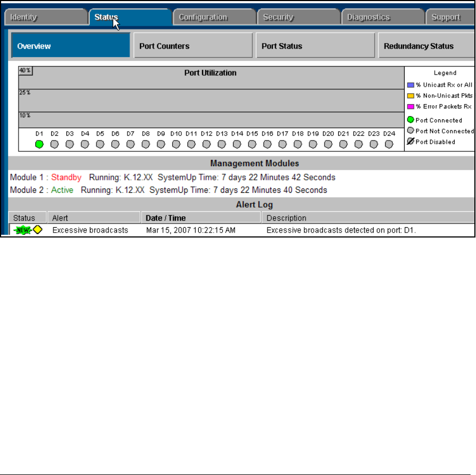Screen dimensions: 476x475
Task: Click Module 1 SystemUp Time 42 Seconds text
Action: pos(247,178)
